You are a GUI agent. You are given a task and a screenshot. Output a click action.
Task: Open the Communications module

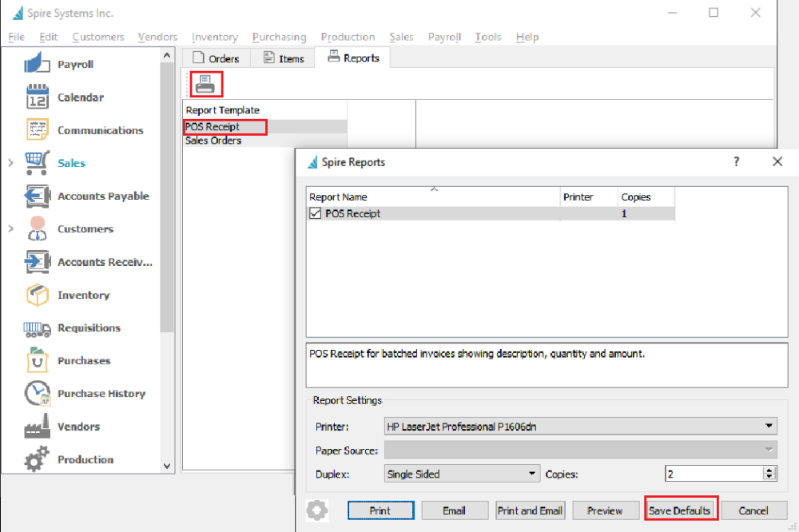click(x=100, y=129)
